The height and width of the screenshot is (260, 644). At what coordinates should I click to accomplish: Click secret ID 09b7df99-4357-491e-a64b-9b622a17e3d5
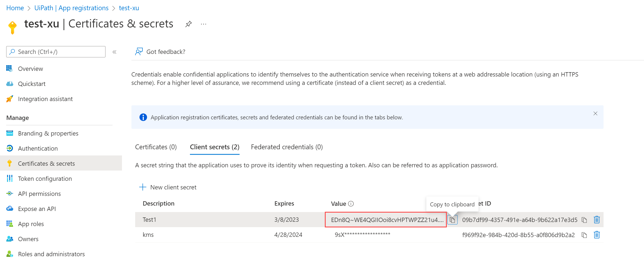click(520, 220)
